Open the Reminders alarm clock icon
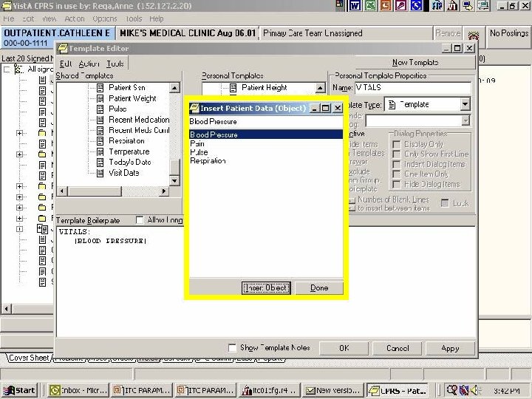 pyautogui.click(x=474, y=35)
